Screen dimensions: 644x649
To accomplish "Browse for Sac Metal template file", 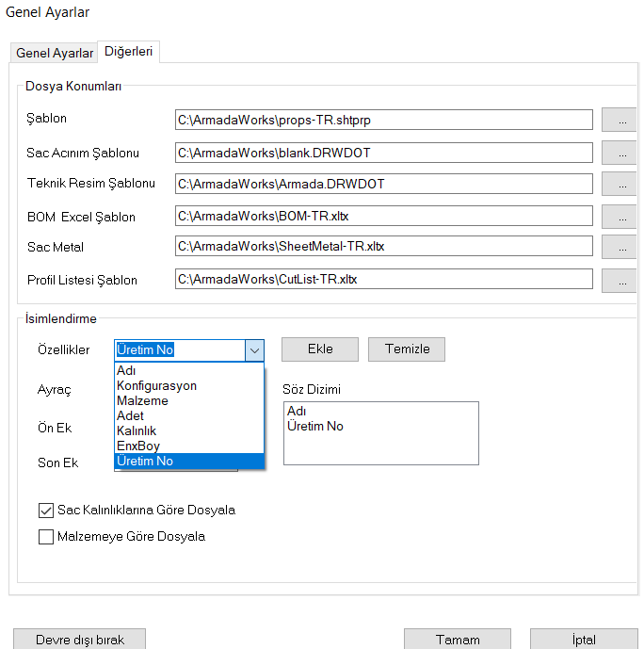I will tap(620, 247).
